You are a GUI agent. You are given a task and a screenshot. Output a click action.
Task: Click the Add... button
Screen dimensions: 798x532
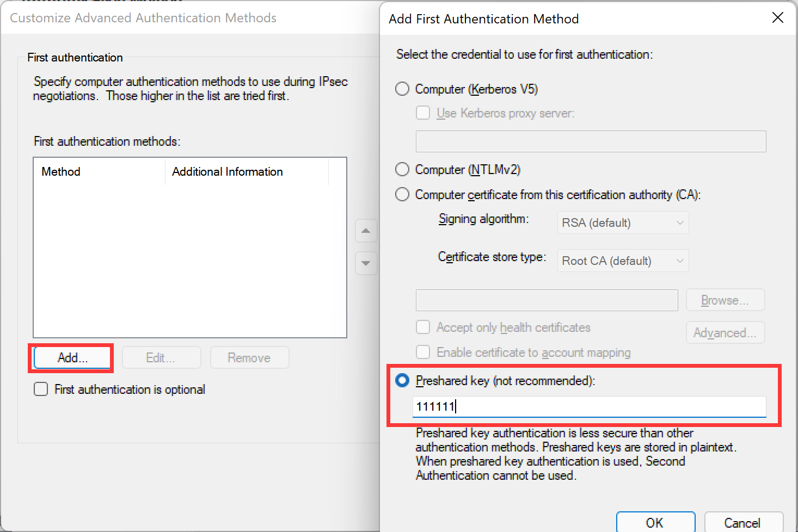pos(72,357)
